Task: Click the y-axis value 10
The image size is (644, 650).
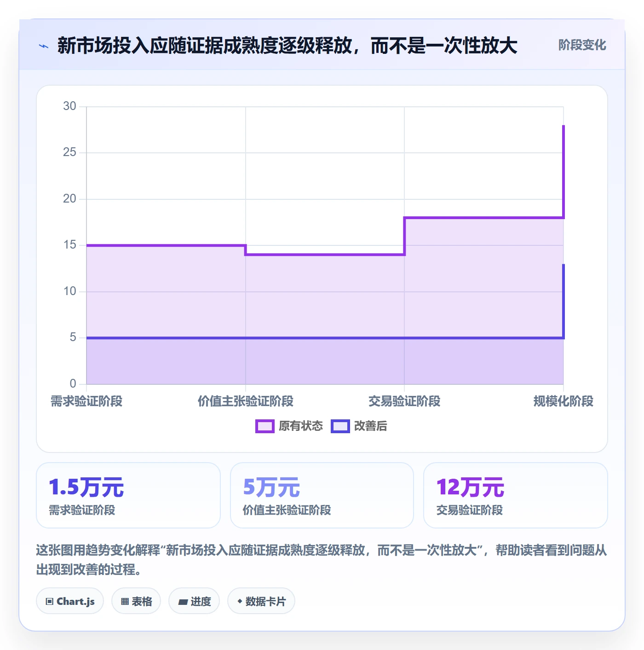Action: tap(70, 291)
